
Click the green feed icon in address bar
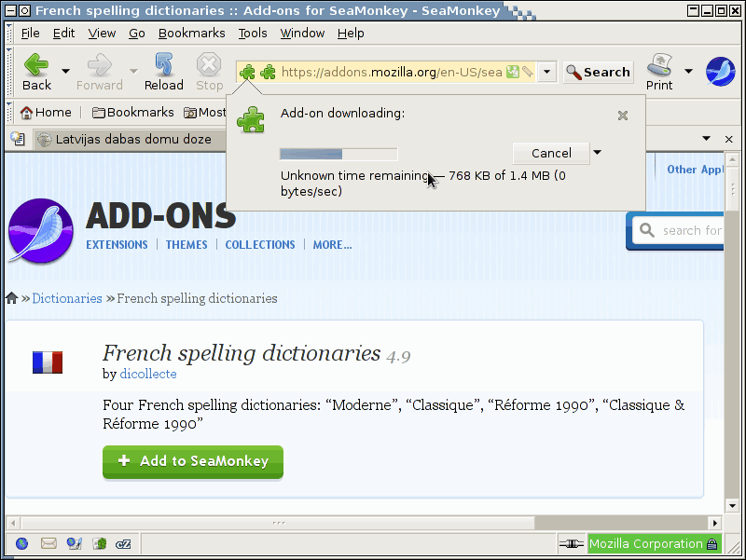(x=512, y=72)
